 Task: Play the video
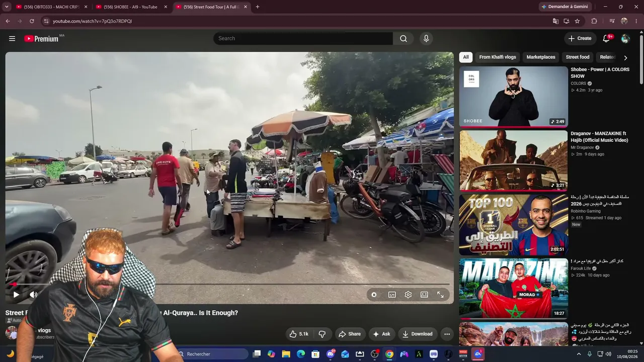tap(16, 295)
